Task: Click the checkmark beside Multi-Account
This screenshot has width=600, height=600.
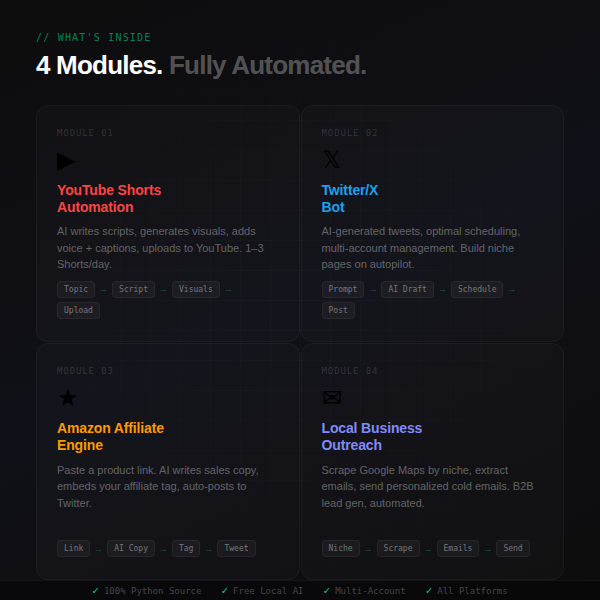Action: [x=326, y=591]
